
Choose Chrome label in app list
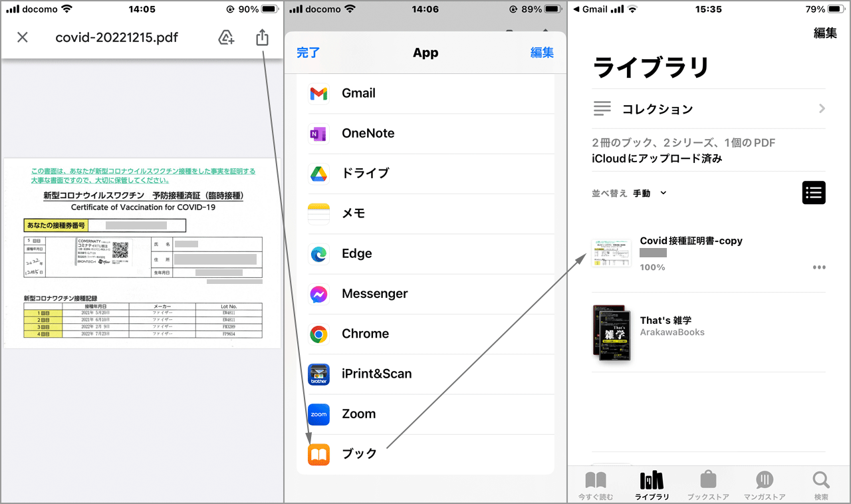point(365,334)
